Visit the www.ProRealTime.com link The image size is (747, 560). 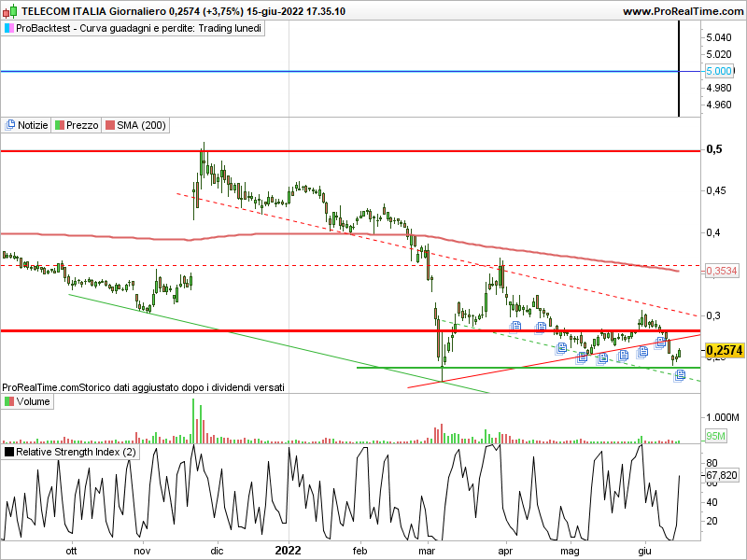coord(683,11)
